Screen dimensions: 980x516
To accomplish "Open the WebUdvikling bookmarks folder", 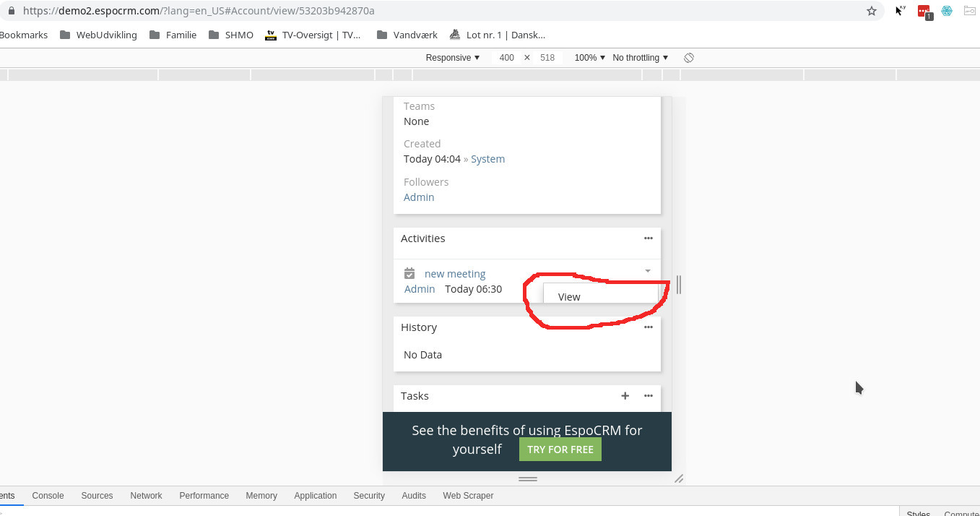I will point(98,35).
